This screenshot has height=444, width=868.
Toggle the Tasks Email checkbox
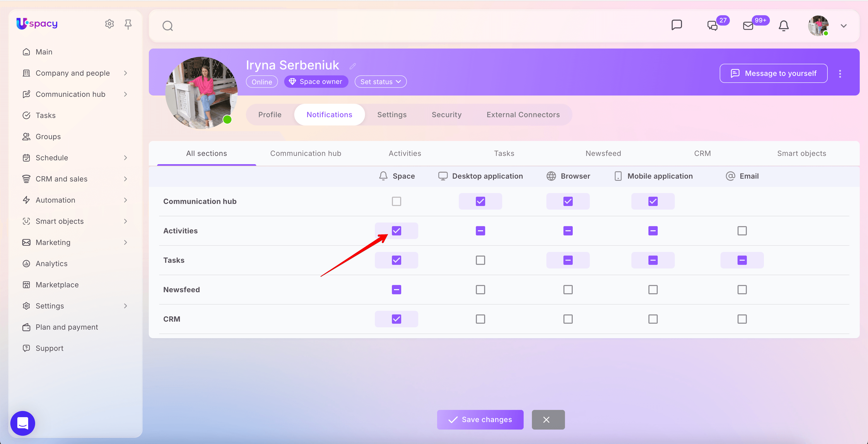point(742,260)
